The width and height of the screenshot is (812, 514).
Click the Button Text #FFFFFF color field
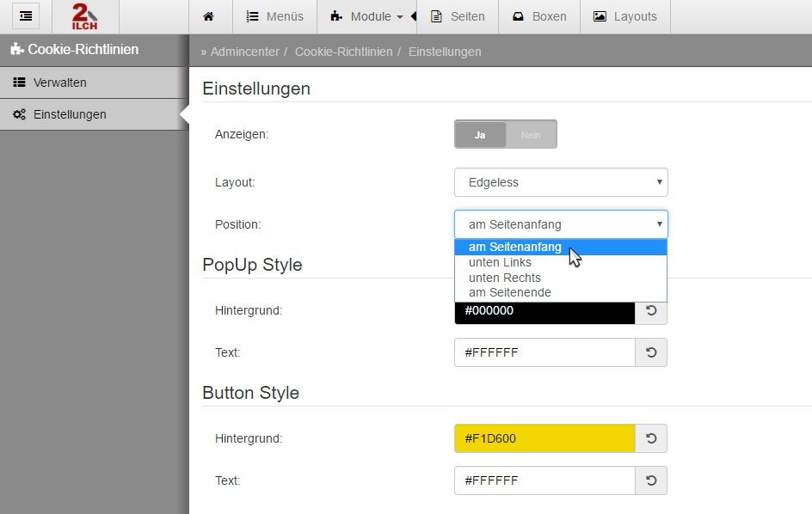(544, 480)
